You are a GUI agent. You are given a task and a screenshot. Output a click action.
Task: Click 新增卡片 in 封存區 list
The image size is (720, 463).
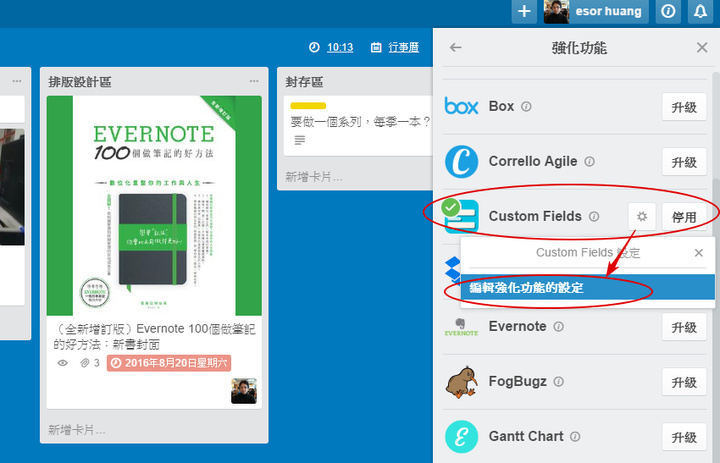tap(314, 177)
